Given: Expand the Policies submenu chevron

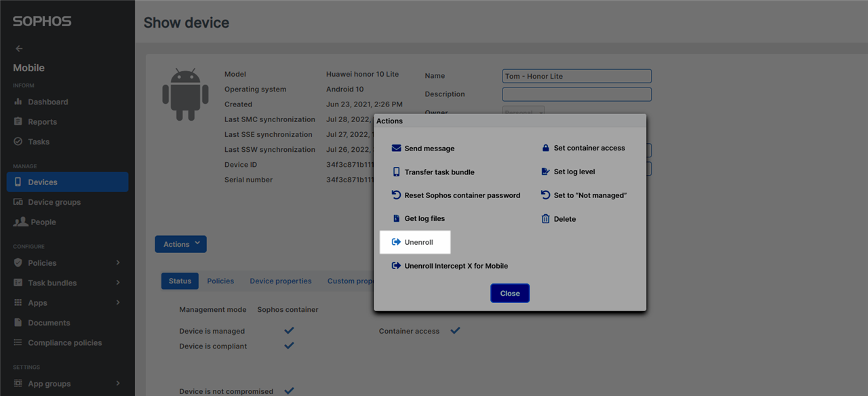Looking at the screenshot, I should [118, 263].
